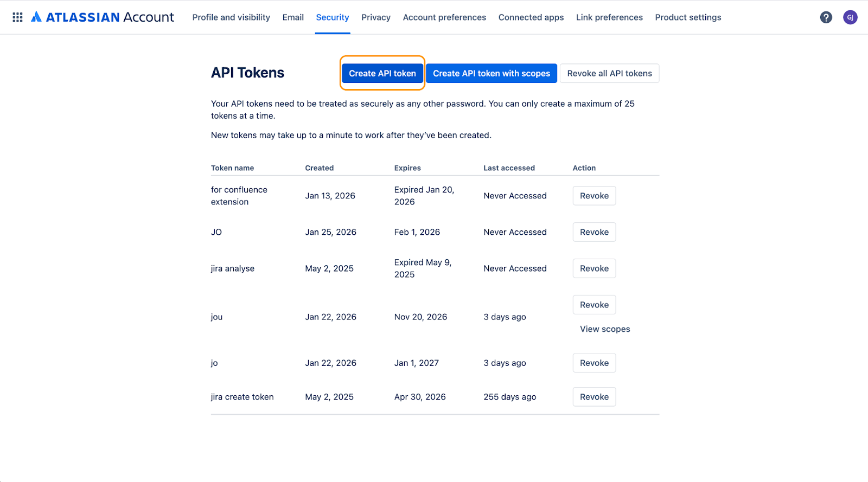The width and height of the screenshot is (868, 482).
Task: Revoke the 'JO' token expiring Feb 1
Action: click(x=594, y=232)
